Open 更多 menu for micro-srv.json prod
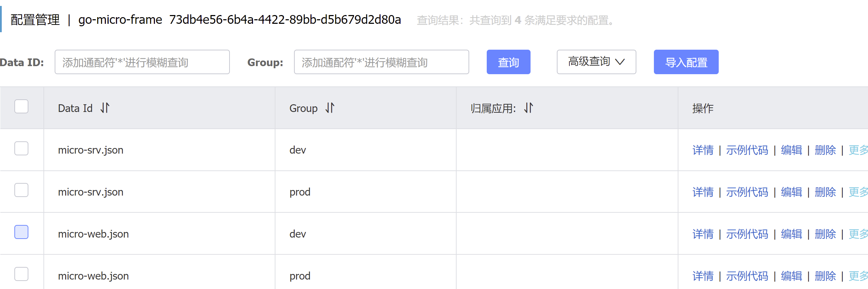Screen dimensions: 868x289 pyautogui.click(x=858, y=192)
